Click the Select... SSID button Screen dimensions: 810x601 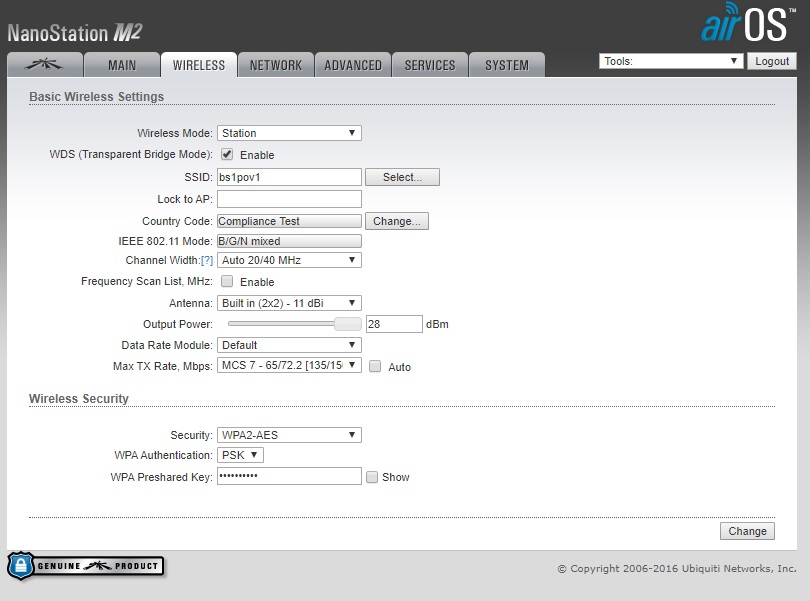[x=402, y=177]
